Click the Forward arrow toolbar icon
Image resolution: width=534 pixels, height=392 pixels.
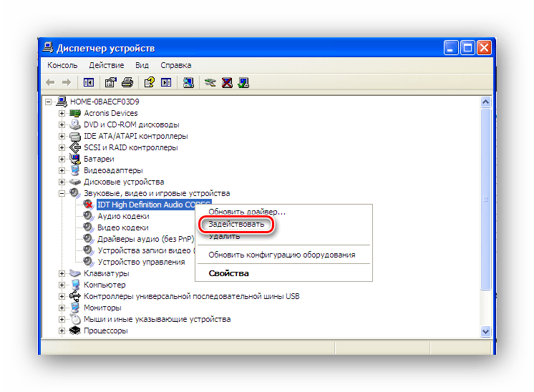pyautogui.click(x=67, y=82)
